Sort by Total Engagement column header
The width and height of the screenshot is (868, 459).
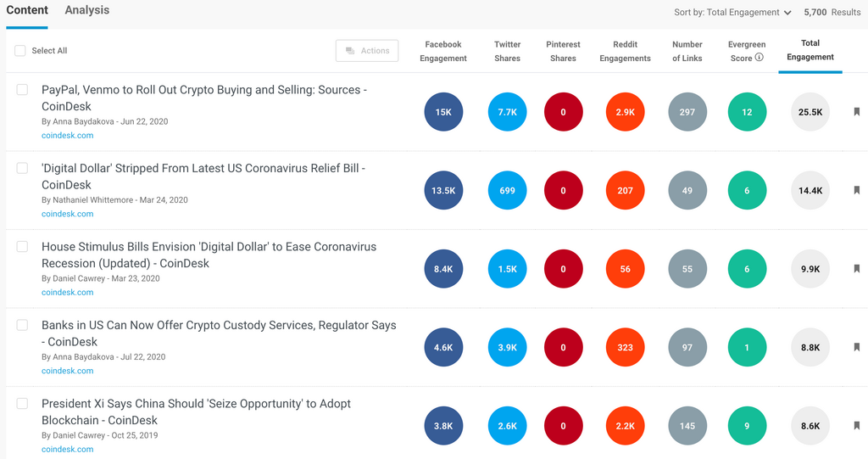pyautogui.click(x=810, y=50)
